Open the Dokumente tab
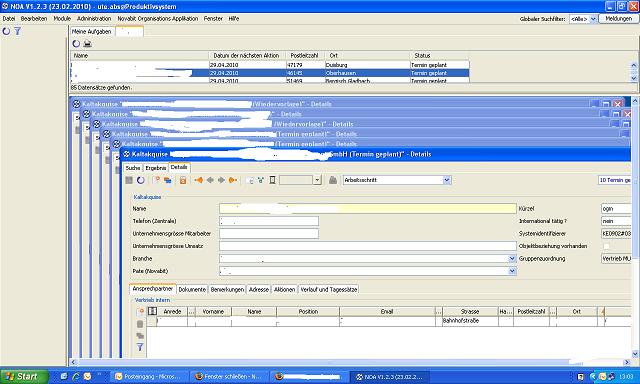This screenshot has height=384, width=640. tap(192, 289)
